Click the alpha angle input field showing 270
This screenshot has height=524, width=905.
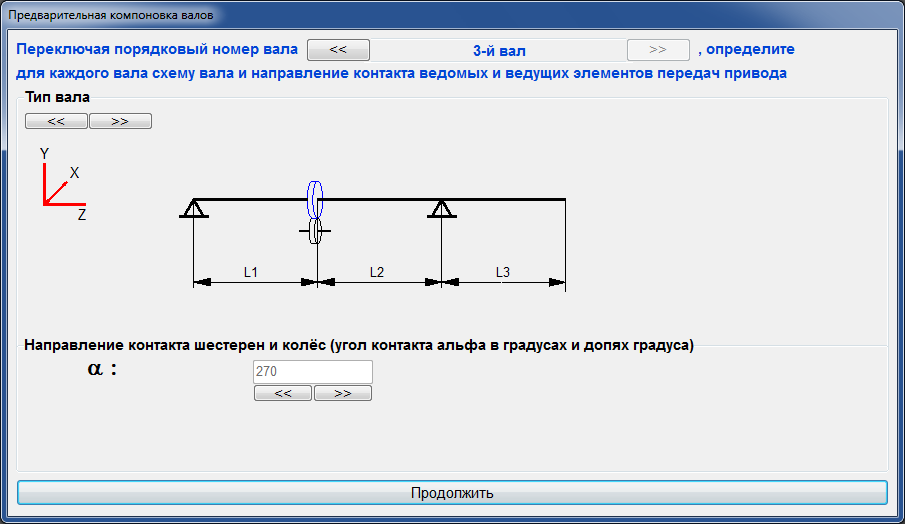pyautogui.click(x=313, y=372)
